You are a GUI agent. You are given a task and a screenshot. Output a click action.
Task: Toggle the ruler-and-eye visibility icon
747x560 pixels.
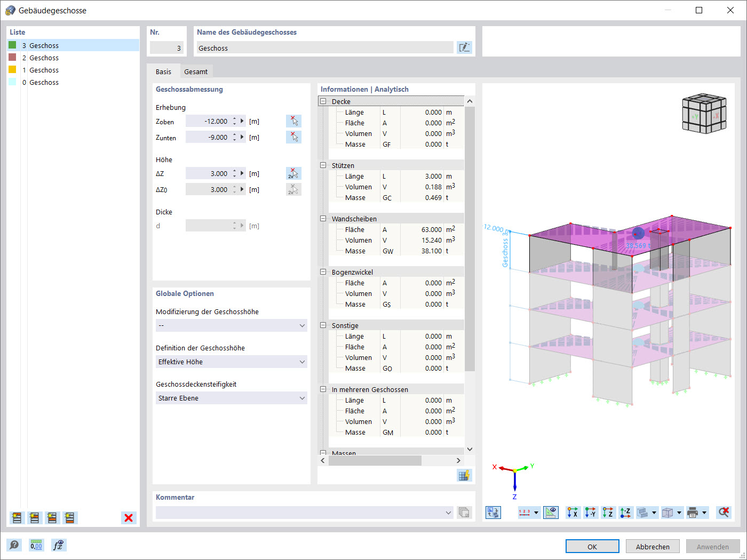551,513
